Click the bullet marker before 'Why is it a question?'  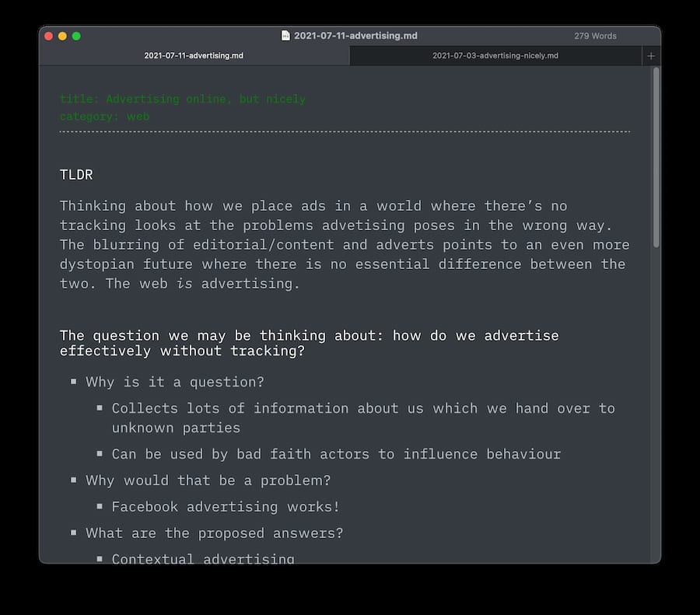tap(74, 382)
